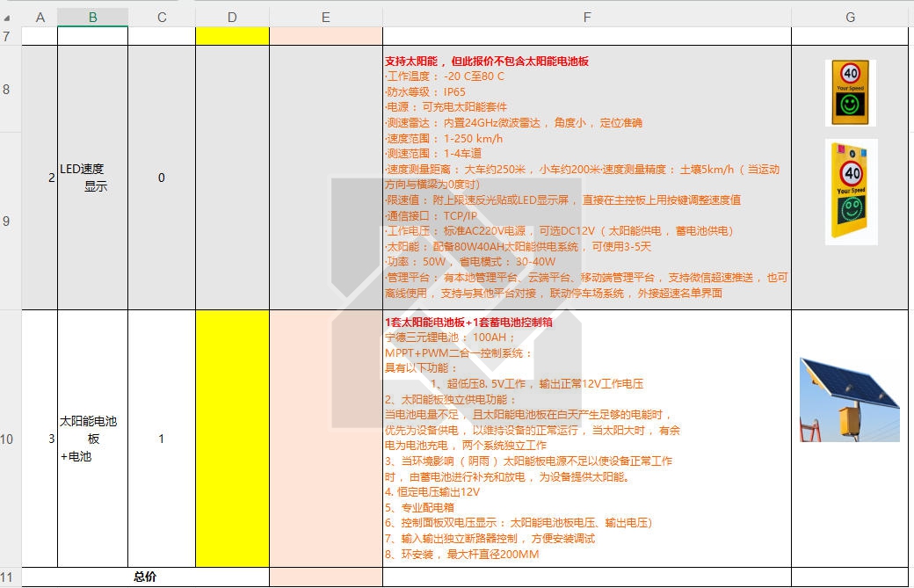Select the 总价 total cell
This screenshot has height=588, width=914.
pos(145,577)
